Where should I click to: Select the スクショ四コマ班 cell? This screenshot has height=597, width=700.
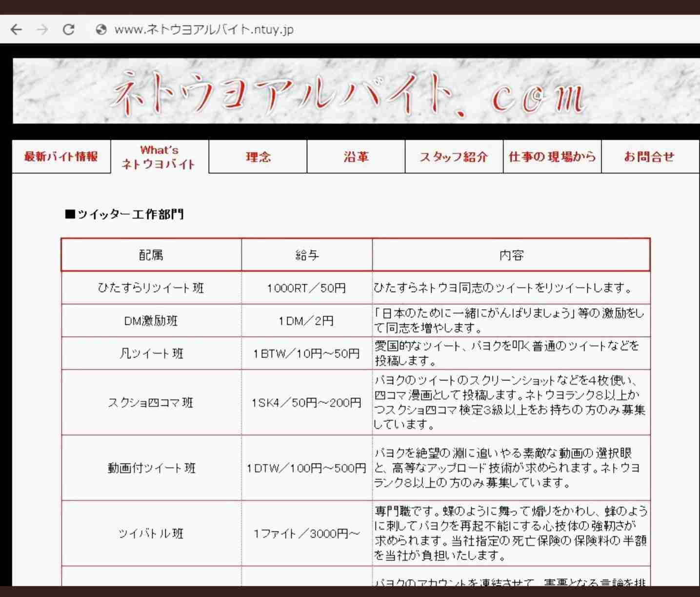click(x=151, y=403)
